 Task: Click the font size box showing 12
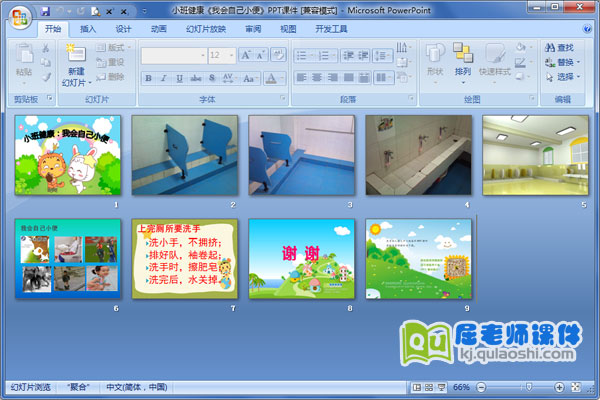pos(222,56)
